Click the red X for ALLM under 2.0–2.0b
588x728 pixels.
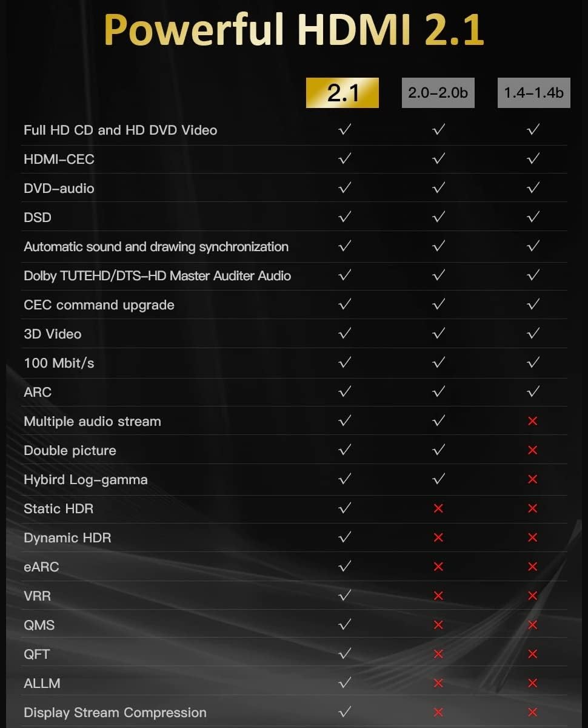click(x=438, y=683)
